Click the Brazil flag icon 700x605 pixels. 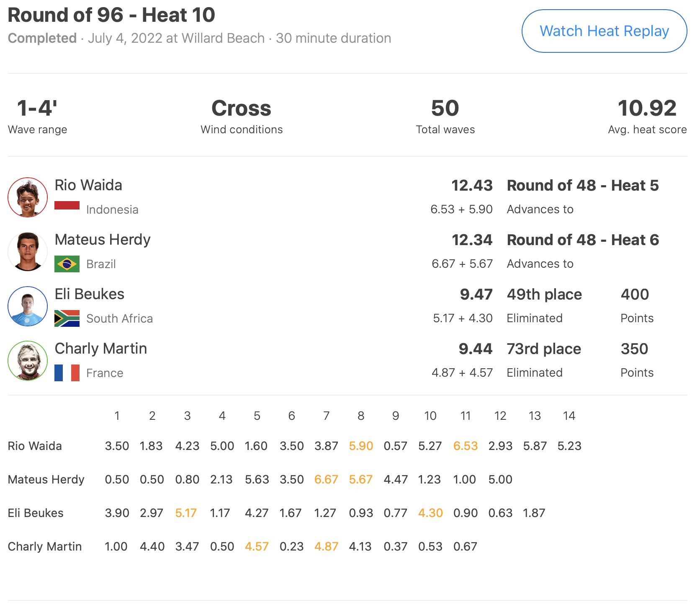click(x=67, y=264)
